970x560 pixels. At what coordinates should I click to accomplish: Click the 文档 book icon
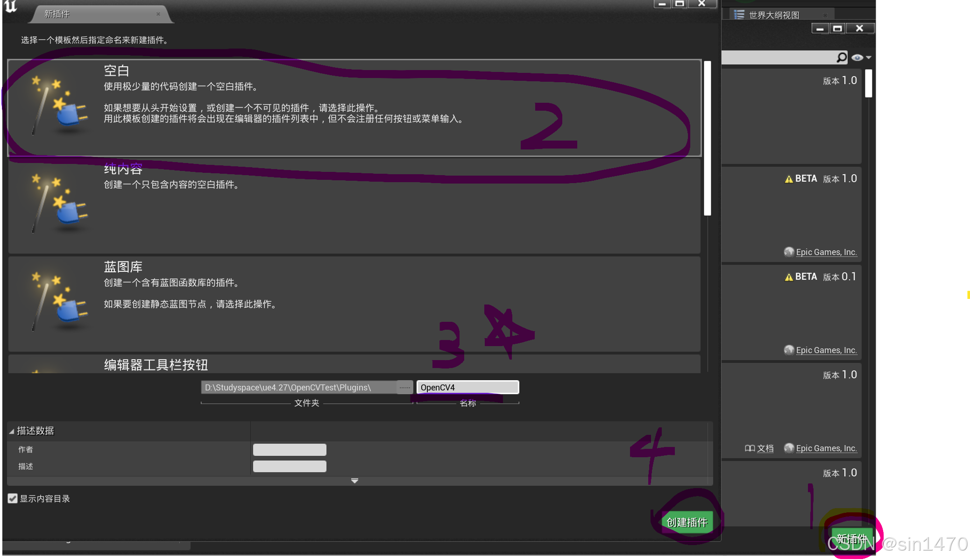pyautogui.click(x=750, y=448)
